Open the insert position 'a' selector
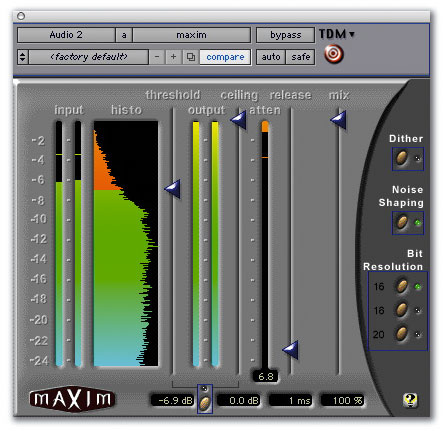The height and width of the screenshot is (431, 443). click(124, 35)
